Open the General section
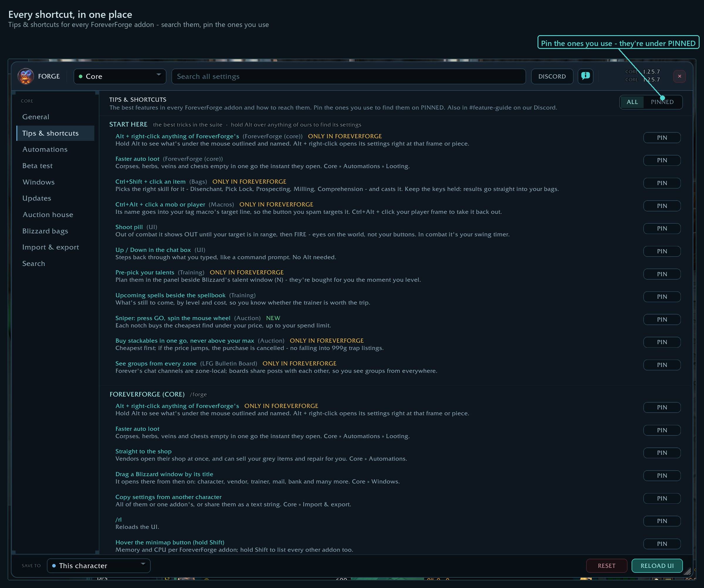 55,117
